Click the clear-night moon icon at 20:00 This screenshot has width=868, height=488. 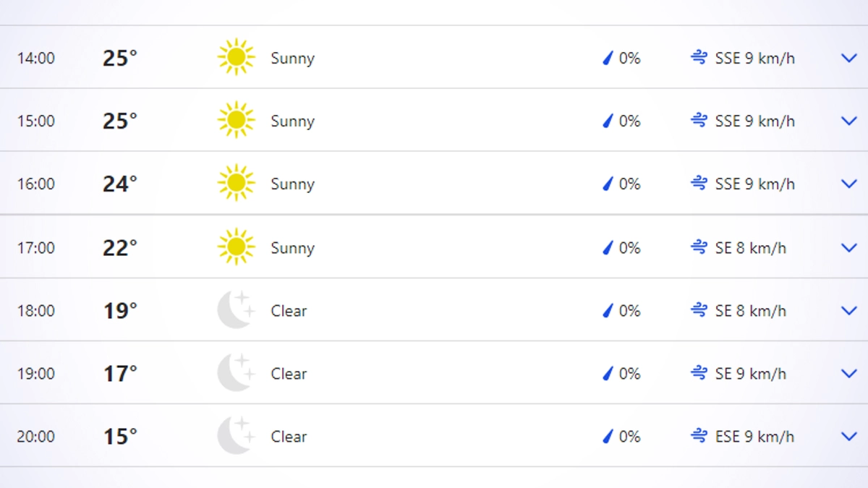(236, 437)
